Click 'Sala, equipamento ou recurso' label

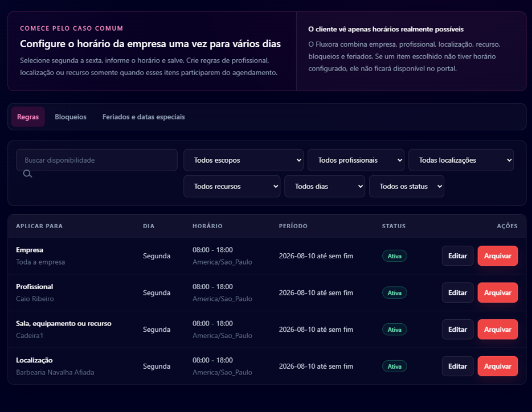tap(63, 323)
